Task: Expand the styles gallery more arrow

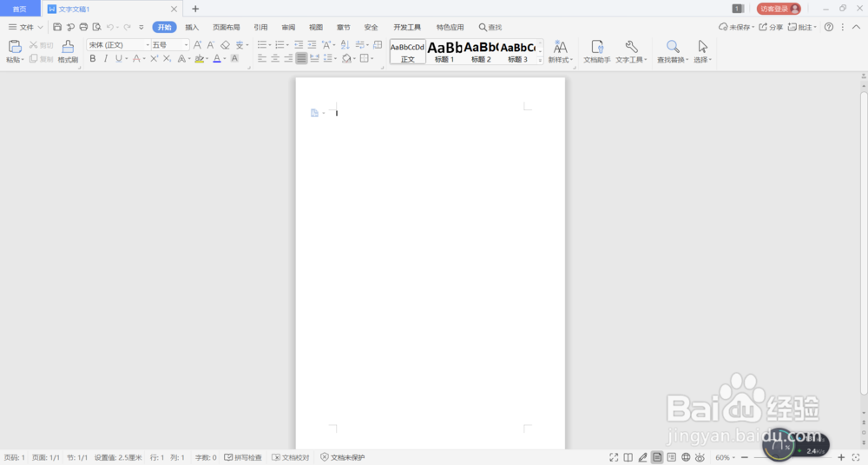Action: click(540, 60)
